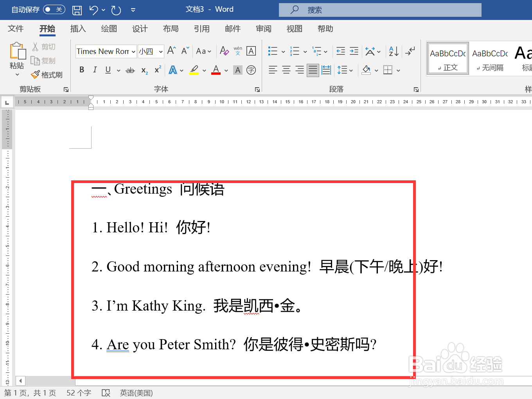532x399 pixels.
Task: Open font dialog launcher
Action: [257, 90]
